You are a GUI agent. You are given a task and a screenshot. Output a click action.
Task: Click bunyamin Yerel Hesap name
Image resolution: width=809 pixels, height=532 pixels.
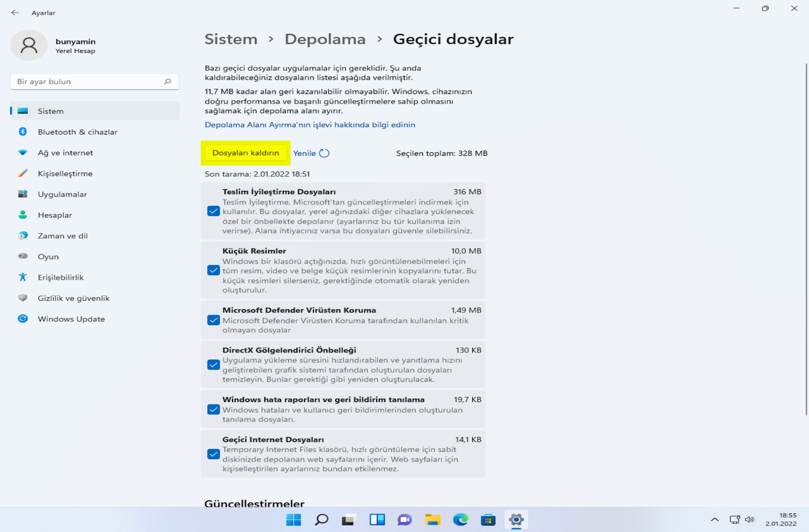75,46
